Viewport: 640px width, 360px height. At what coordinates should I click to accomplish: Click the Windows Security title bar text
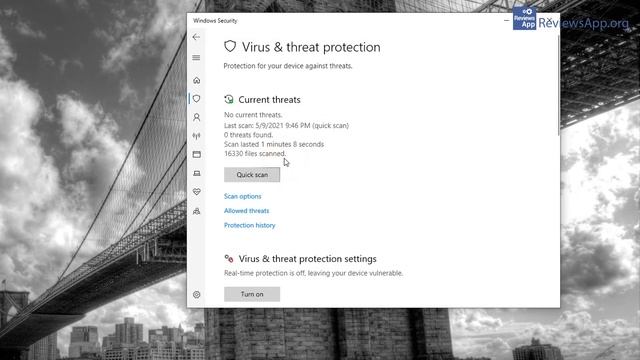tap(215, 20)
